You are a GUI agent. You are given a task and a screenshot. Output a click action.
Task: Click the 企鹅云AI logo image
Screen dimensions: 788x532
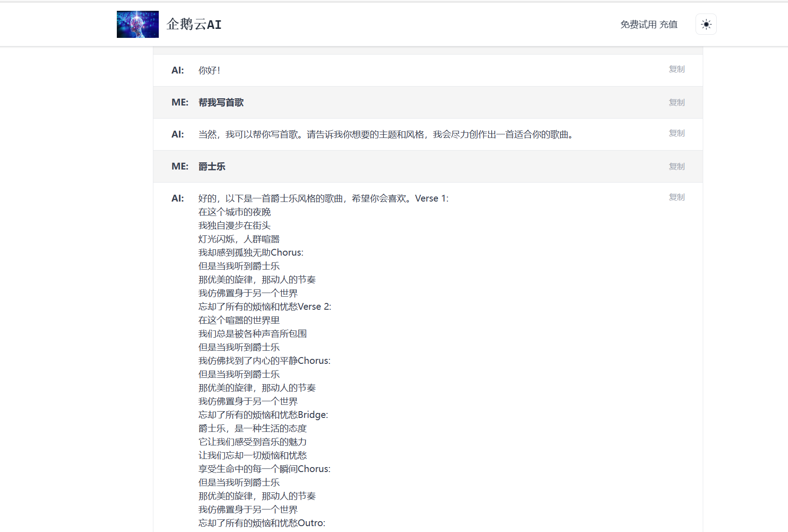[x=138, y=24]
